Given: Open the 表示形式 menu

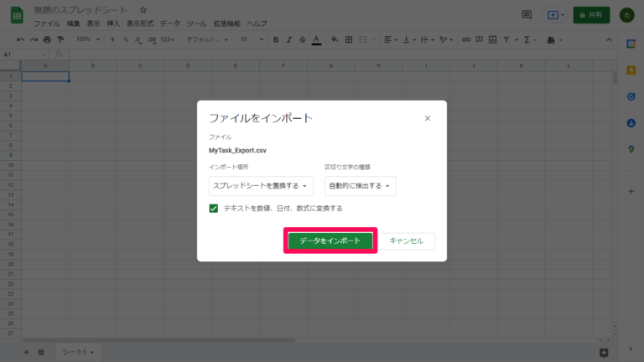Looking at the screenshot, I should click(140, 23).
